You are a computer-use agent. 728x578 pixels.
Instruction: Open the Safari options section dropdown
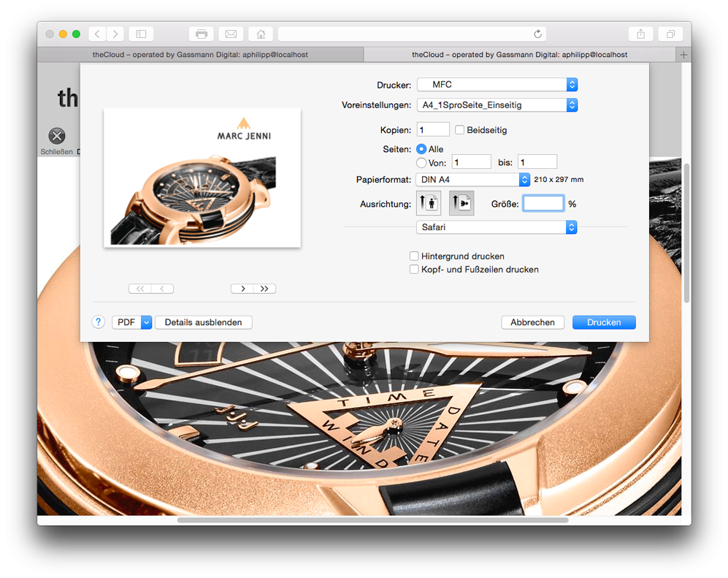tap(497, 227)
